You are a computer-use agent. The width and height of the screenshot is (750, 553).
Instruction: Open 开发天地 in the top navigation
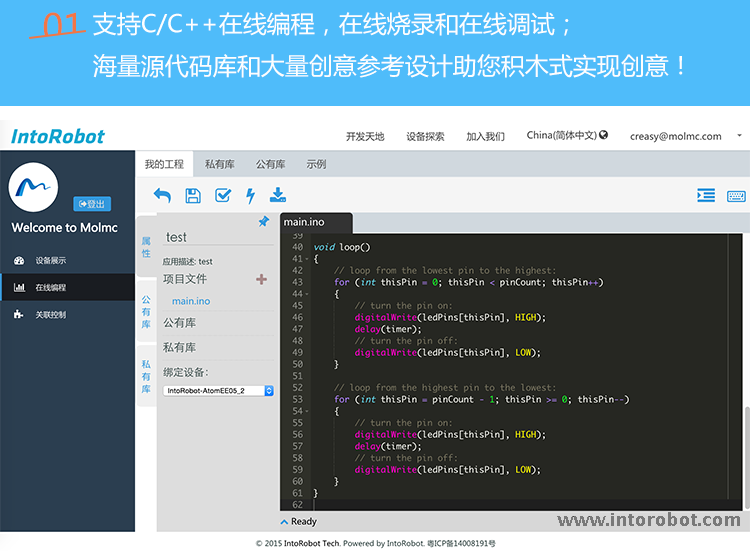pos(365,137)
